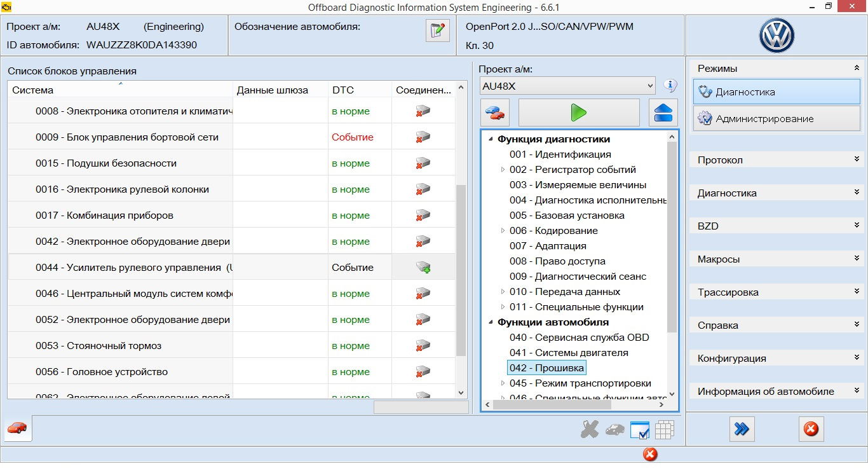
Task: Click the Событие DTC status for 0009 row
Action: coord(353,137)
